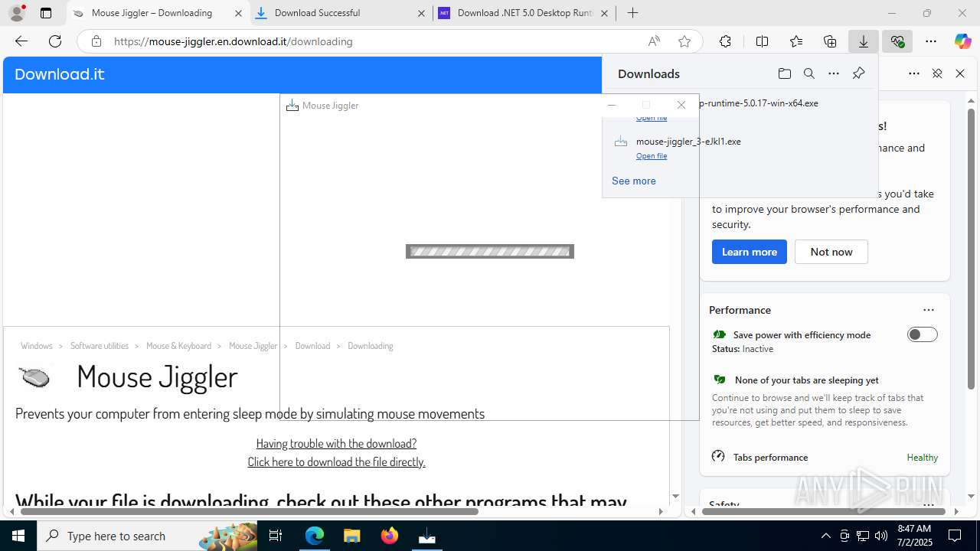Open Performance card more options
This screenshot has height=551, width=980.
[929, 310]
